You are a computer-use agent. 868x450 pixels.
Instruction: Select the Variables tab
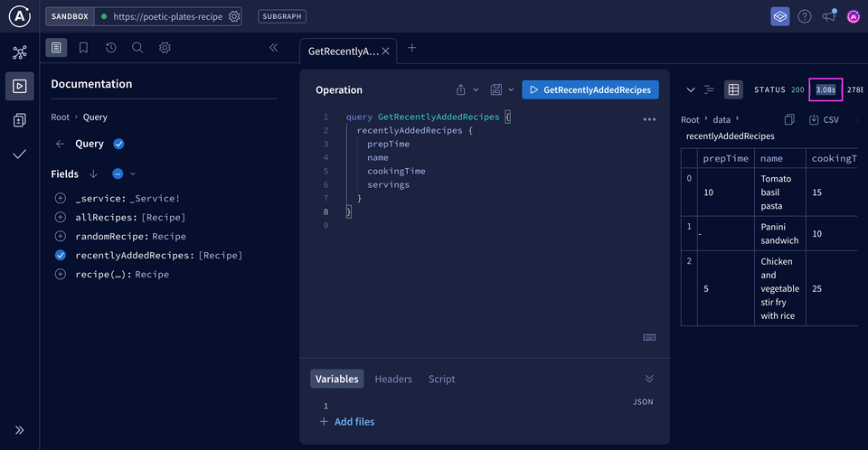(x=336, y=379)
